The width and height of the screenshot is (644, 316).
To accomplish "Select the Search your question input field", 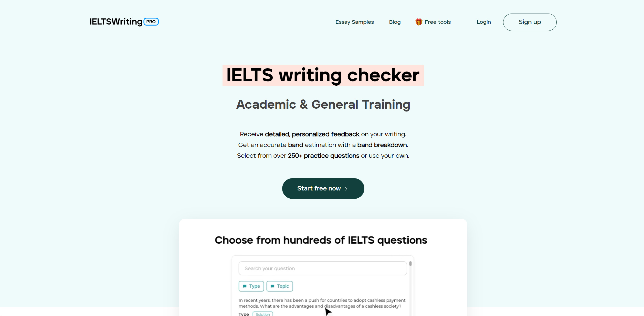I will pos(322,268).
